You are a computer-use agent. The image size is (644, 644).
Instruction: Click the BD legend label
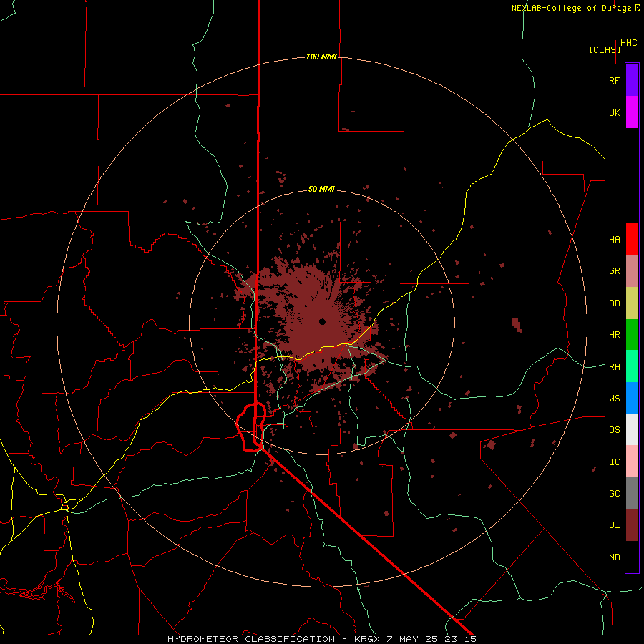[x=614, y=303]
